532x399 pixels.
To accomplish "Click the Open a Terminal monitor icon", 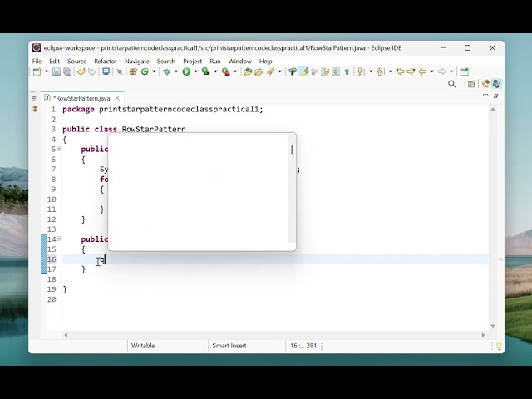I will [106, 71].
